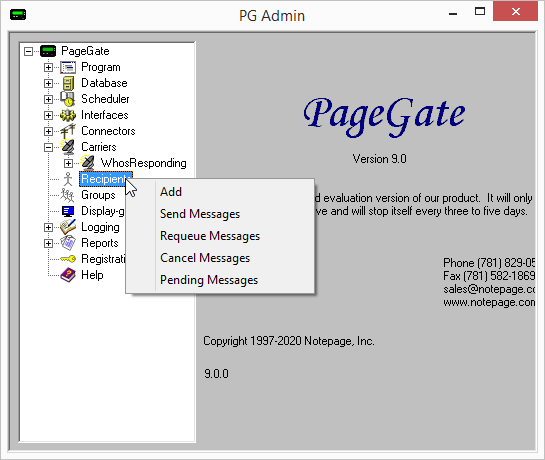Choose Requeue Messages from context menu
Viewport: 545px width, 460px height.
pyautogui.click(x=220, y=236)
